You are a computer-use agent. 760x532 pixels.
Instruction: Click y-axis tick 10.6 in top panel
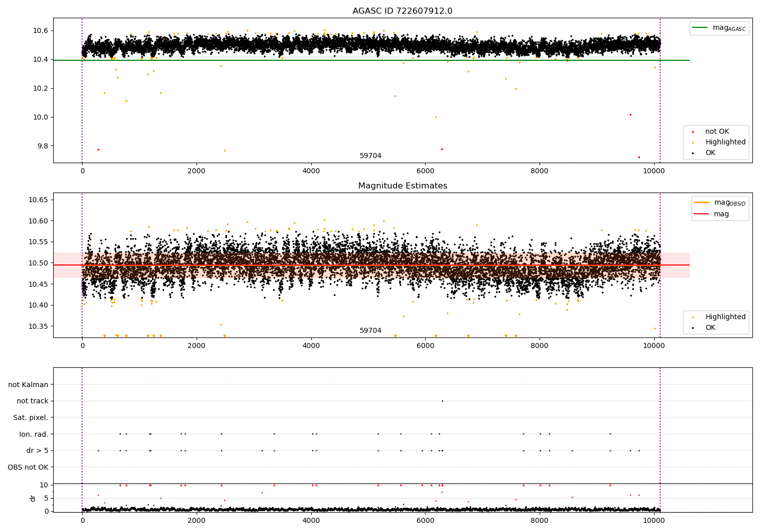(41, 31)
